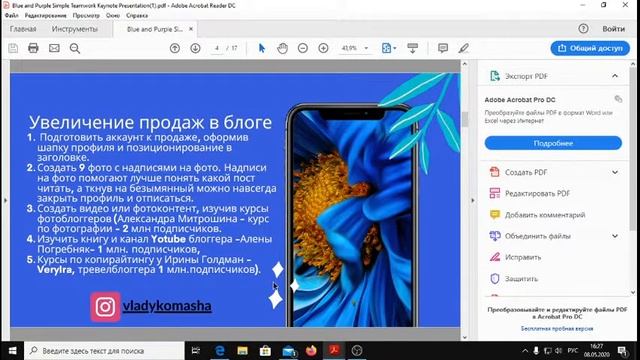Select the highlight pen tool
The height and width of the screenshot is (360, 640).
463,48
